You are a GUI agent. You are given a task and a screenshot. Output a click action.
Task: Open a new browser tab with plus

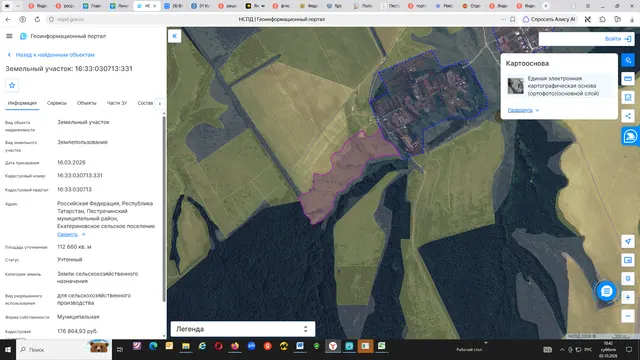546,6
